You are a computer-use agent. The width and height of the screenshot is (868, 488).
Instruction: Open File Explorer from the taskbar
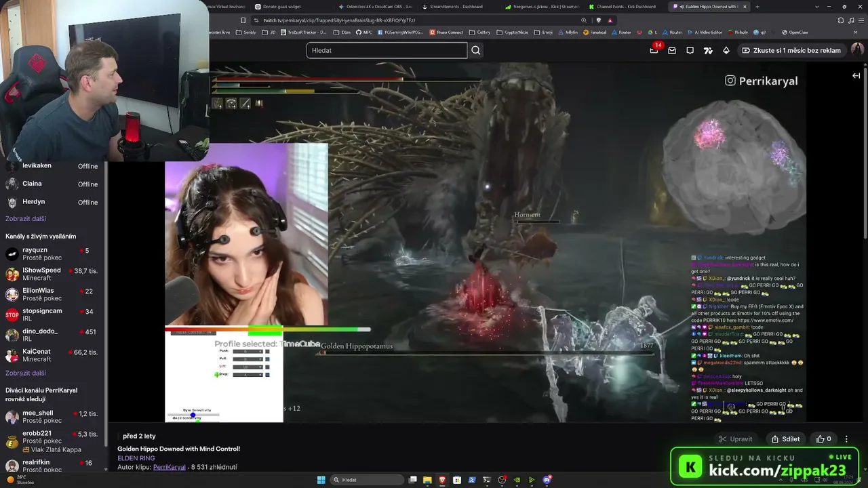[x=427, y=480]
